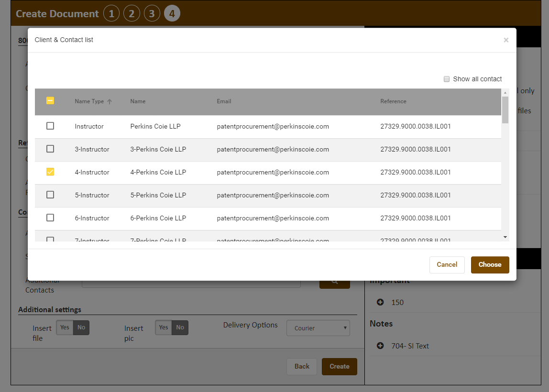This screenshot has width=549, height=392.
Task: Click the contact list scrollbar thumb
Action: tap(505, 110)
